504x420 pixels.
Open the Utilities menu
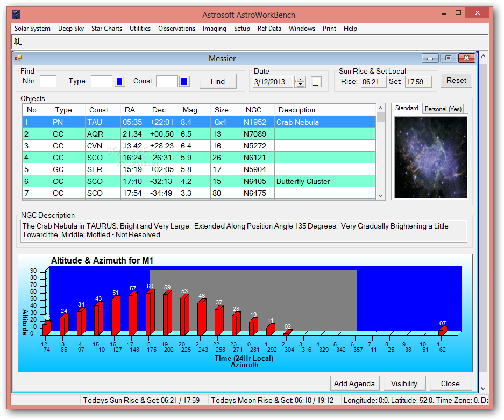coord(140,29)
